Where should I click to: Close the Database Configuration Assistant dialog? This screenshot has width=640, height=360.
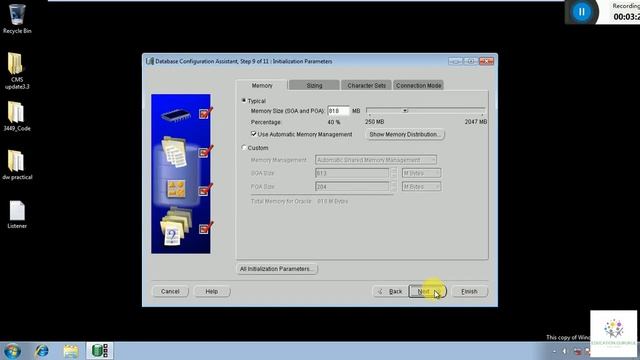click(x=486, y=61)
